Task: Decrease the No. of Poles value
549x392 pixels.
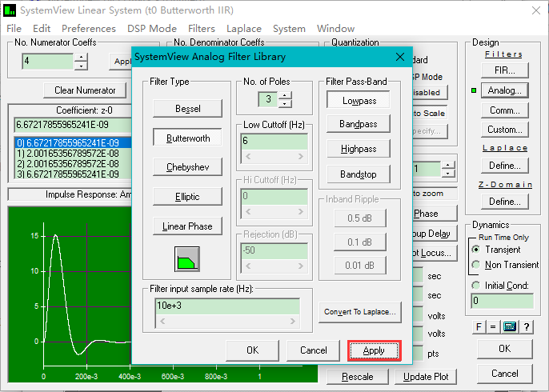Action: (285, 104)
